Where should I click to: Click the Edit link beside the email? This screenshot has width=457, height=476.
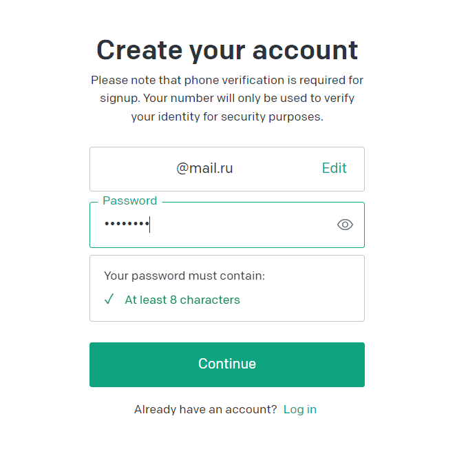click(x=334, y=168)
